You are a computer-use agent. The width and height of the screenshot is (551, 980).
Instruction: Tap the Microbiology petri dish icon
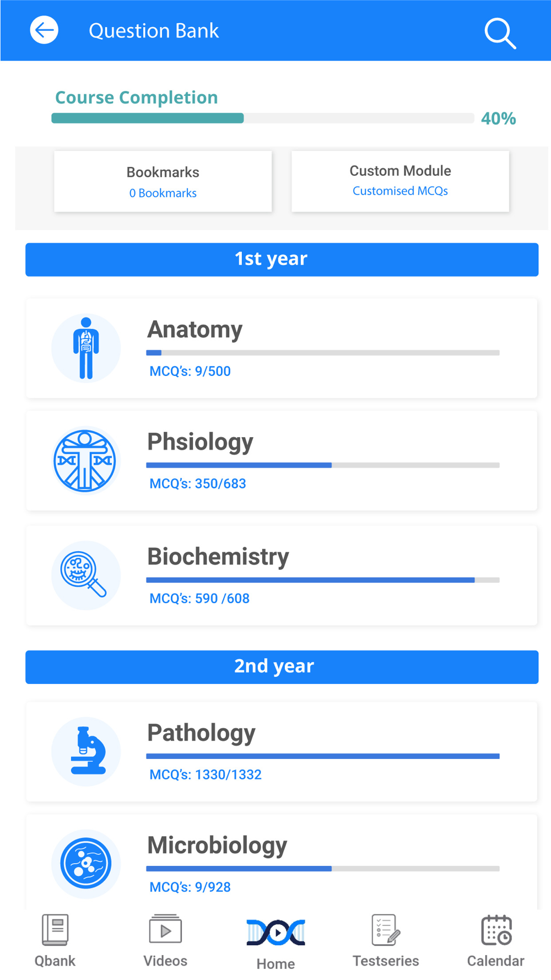click(86, 863)
